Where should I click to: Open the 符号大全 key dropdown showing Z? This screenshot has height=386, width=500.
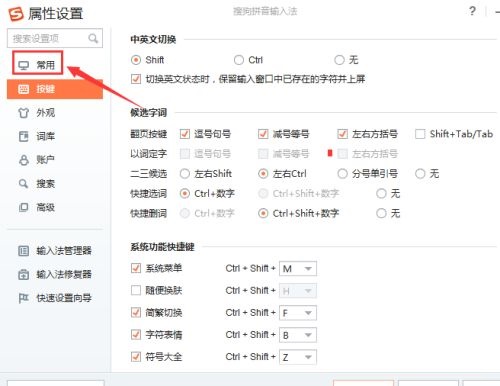coord(298,357)
